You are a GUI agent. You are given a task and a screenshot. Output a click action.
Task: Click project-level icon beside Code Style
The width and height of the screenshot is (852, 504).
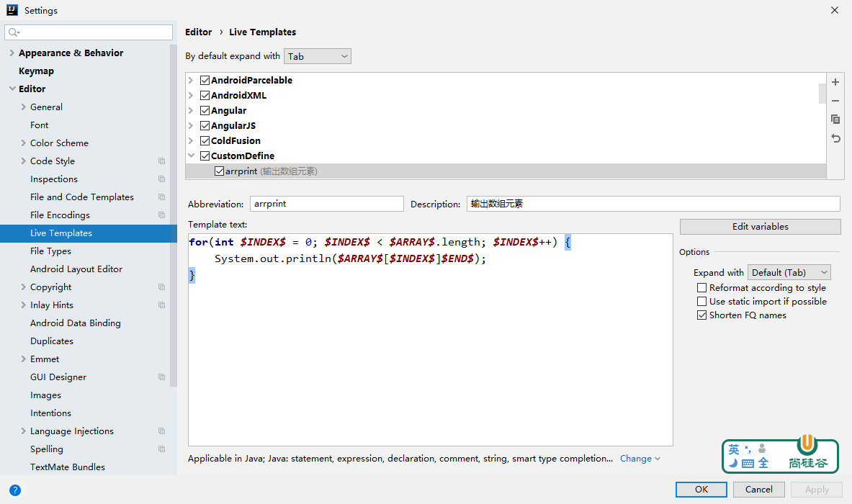pyautogui.click(x=161, y=161)
